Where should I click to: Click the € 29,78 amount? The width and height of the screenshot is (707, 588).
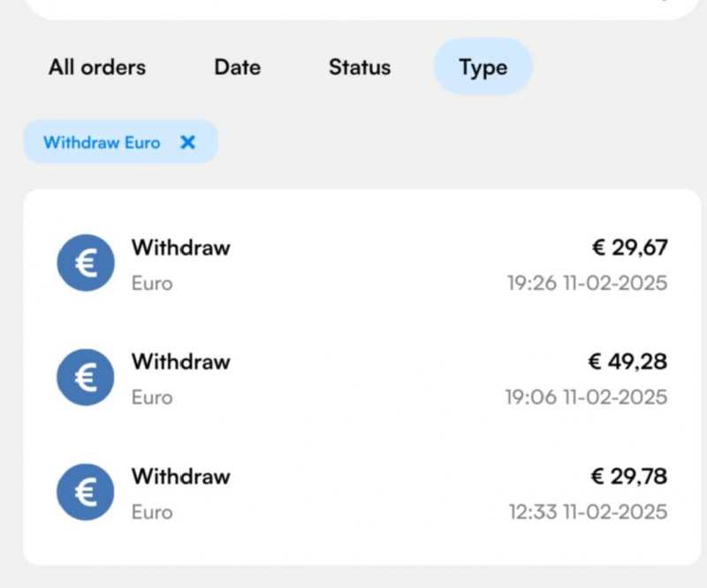[x=629, y=477]
